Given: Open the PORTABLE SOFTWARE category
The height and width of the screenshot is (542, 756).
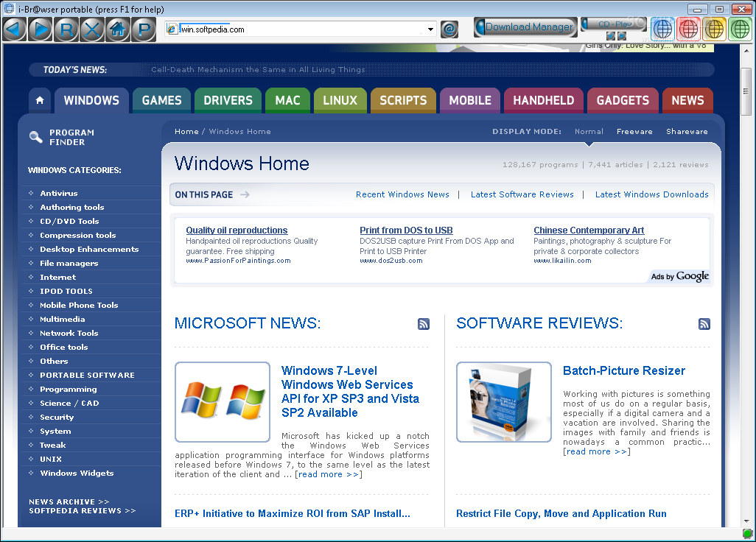Looking at the screenshot, I should (87, 376).
